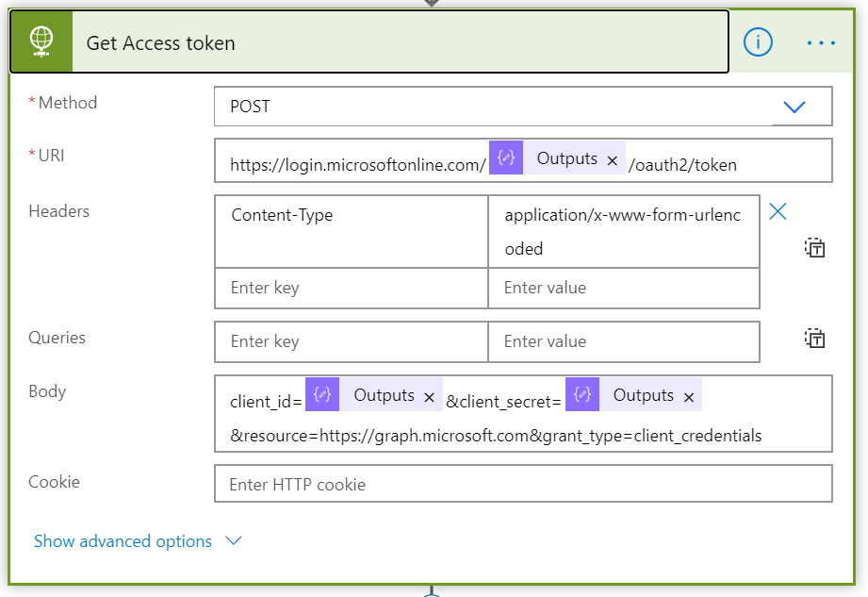Click the URI label
Image resolution: width=868 pixels, height=597 pixels.
[x=51, y=155]
